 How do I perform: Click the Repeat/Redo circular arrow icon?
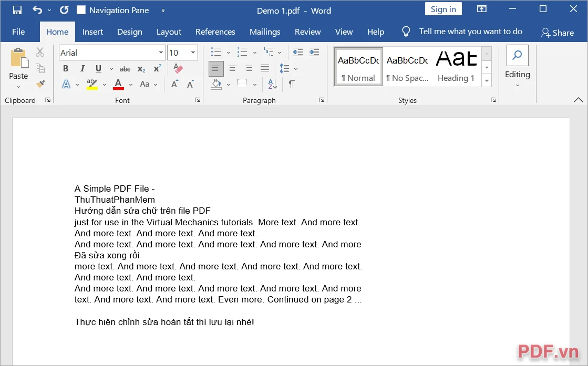click(64, 10)
